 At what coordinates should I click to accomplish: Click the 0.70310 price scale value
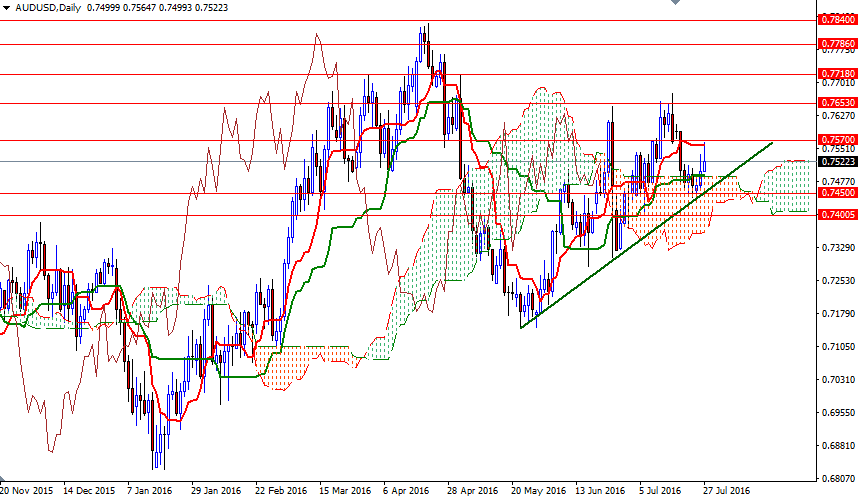pyautogui.click(x=838, y=379)
